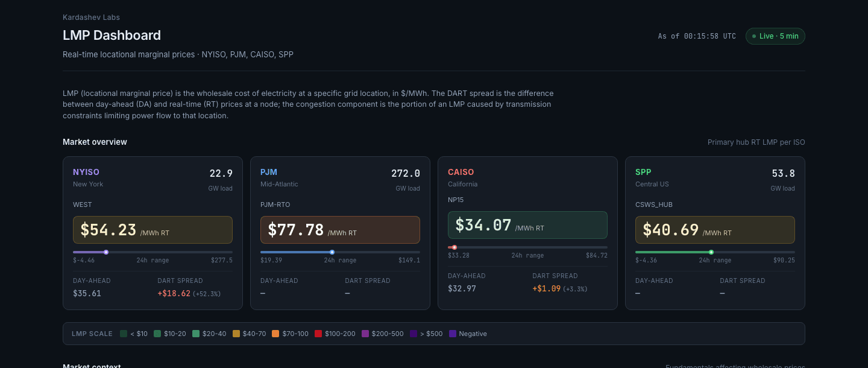Click the $20-40 legend color swatch
Viewport: 868px width, 368px height.
[196, 334]
